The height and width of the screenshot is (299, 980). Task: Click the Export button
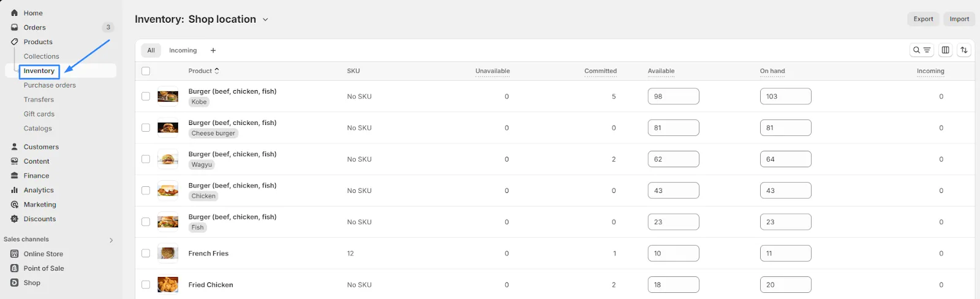[923, 19]
